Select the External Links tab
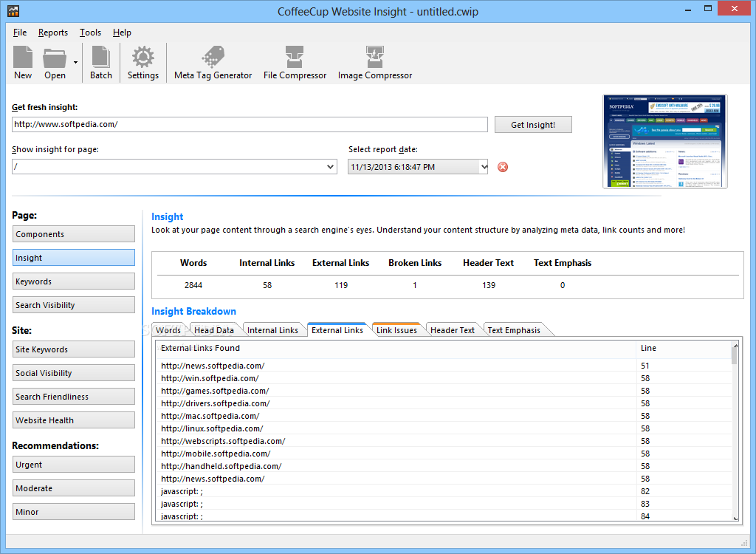Screen dimensions: 756x554 click(337, 330)
